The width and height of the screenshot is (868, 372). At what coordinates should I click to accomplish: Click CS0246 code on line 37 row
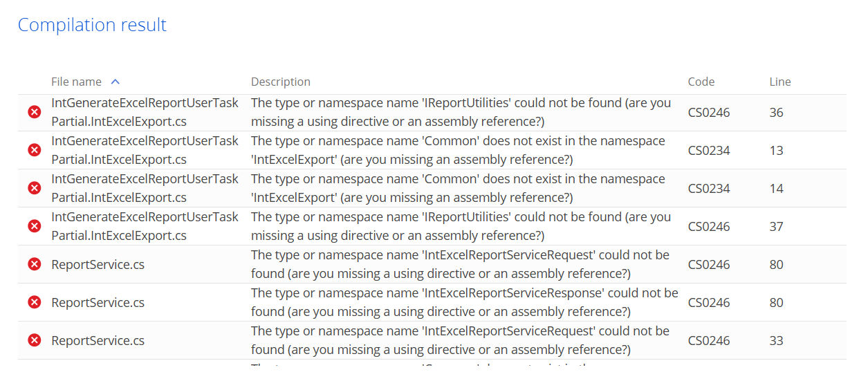coord(709,226)
